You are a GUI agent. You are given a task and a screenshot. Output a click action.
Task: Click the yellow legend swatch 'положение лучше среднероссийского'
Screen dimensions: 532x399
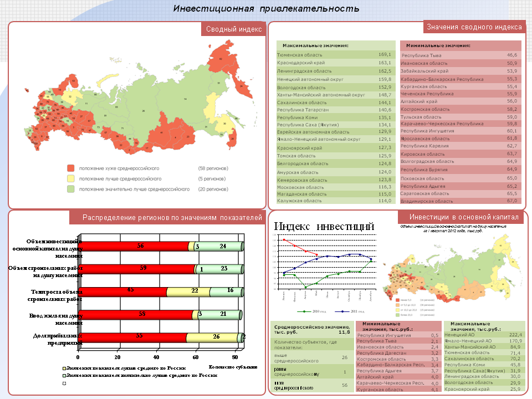point(70,179)
